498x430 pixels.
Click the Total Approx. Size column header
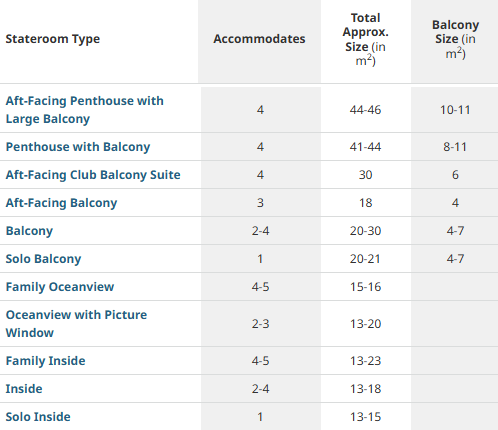(x=366, y=39)
